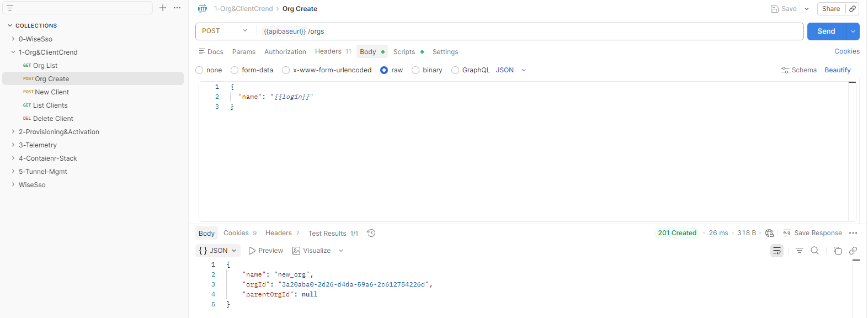Open the sidebar filter icon
The image size is (868, 318).
coord(10,8)
